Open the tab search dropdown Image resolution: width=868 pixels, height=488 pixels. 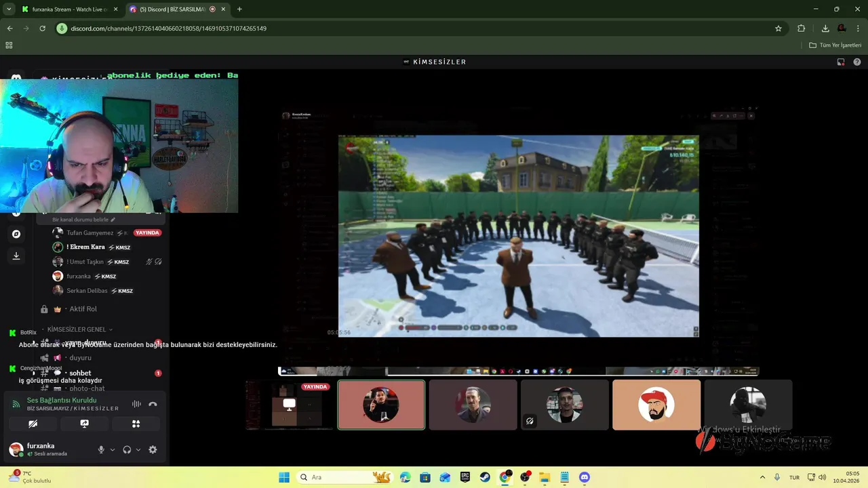pos(9,9)
